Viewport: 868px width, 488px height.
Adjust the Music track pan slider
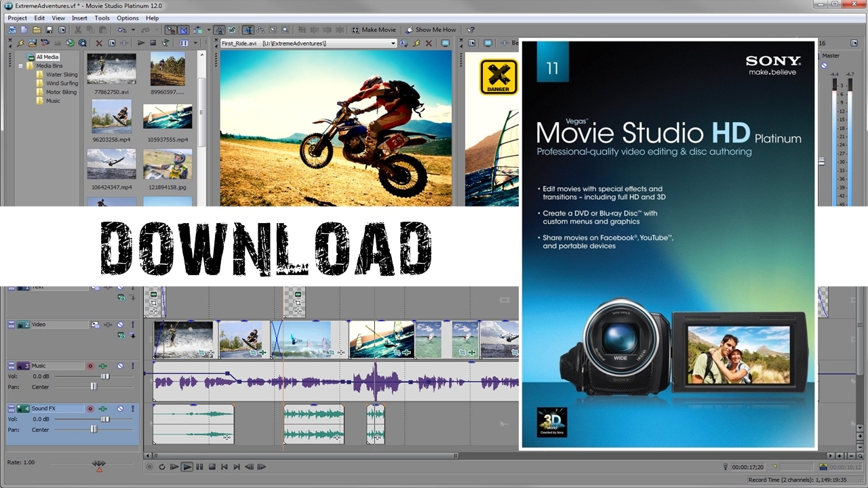[94, 386]
